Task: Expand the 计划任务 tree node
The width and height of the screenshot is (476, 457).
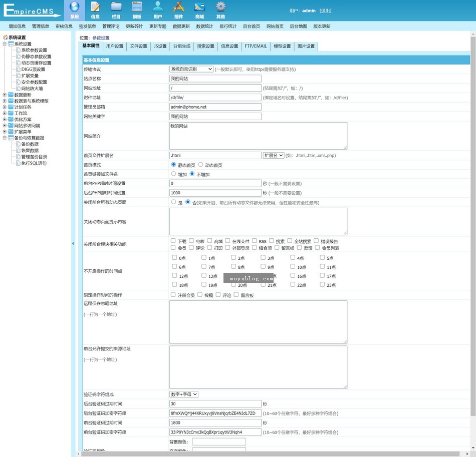Action: [5, 107]
